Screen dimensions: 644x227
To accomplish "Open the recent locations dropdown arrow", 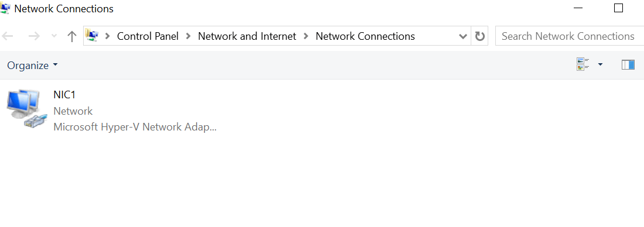I will click(54, 36).
